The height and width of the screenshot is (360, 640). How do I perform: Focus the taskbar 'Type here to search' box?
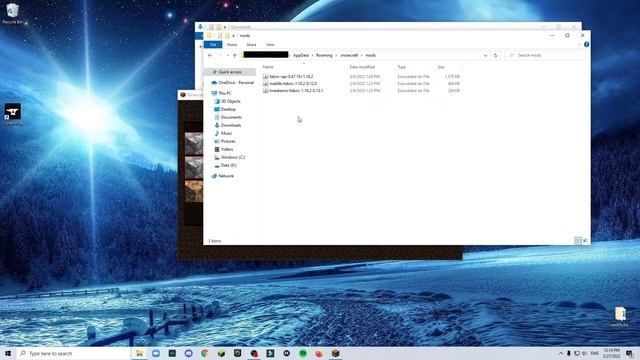[73, 353]
